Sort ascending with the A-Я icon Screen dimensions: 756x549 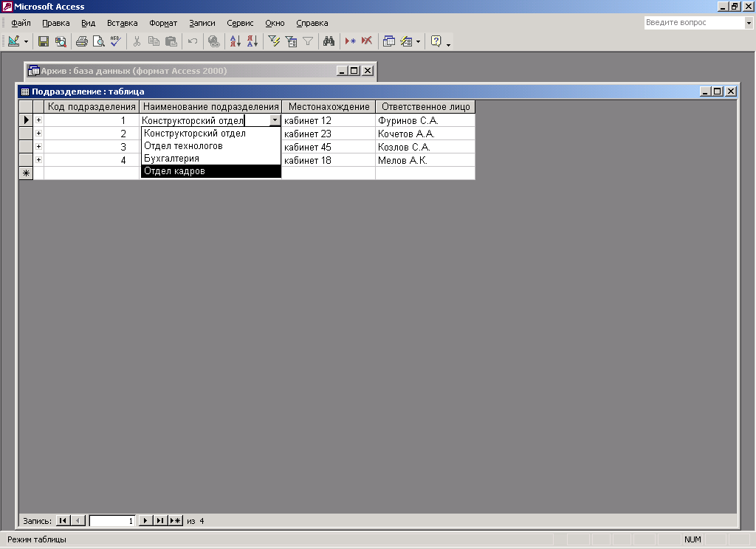236,41
